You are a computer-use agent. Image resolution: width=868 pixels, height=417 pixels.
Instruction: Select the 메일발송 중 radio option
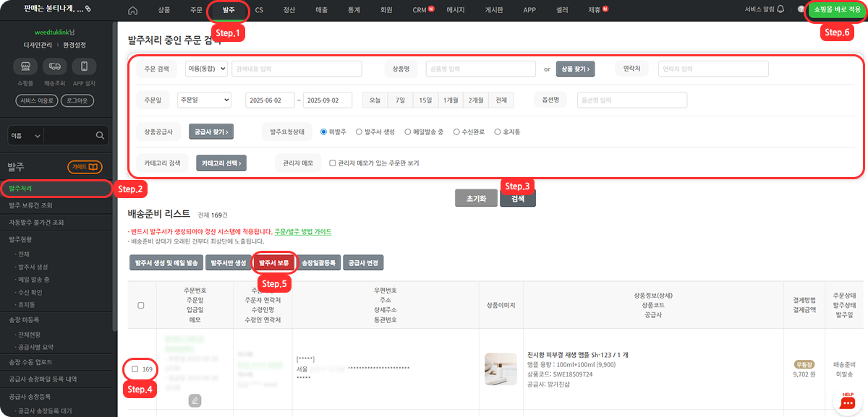coord(408,132)
